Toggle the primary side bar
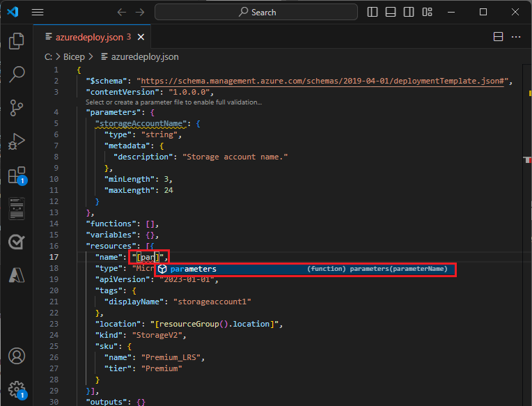 coord(373,13)
